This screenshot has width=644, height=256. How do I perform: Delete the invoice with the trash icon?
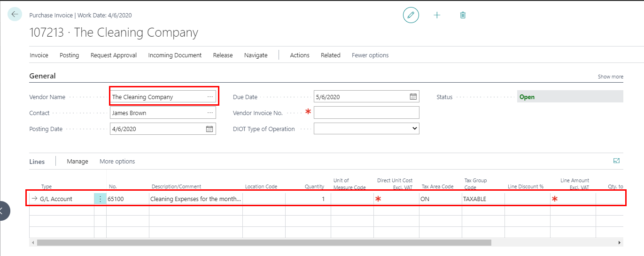[463, 15]
